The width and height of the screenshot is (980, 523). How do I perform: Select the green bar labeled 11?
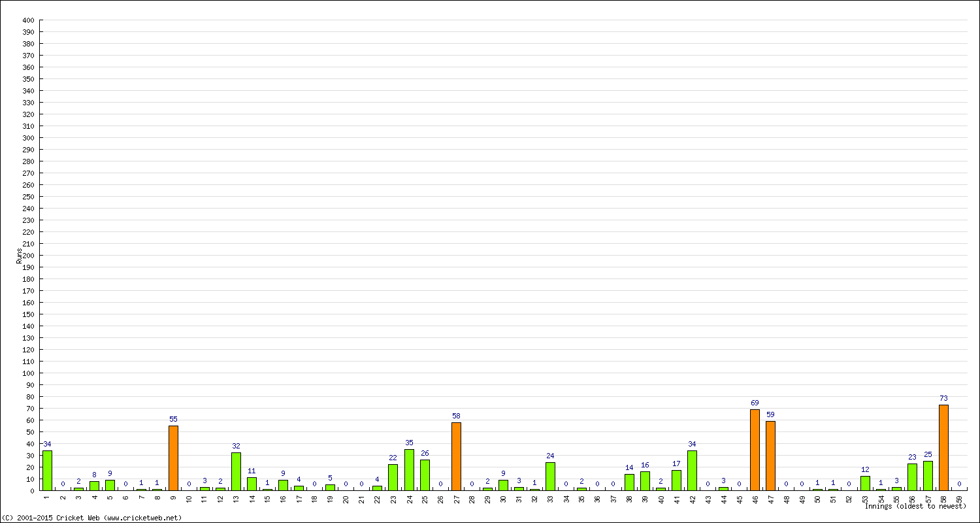pos(252,484)
